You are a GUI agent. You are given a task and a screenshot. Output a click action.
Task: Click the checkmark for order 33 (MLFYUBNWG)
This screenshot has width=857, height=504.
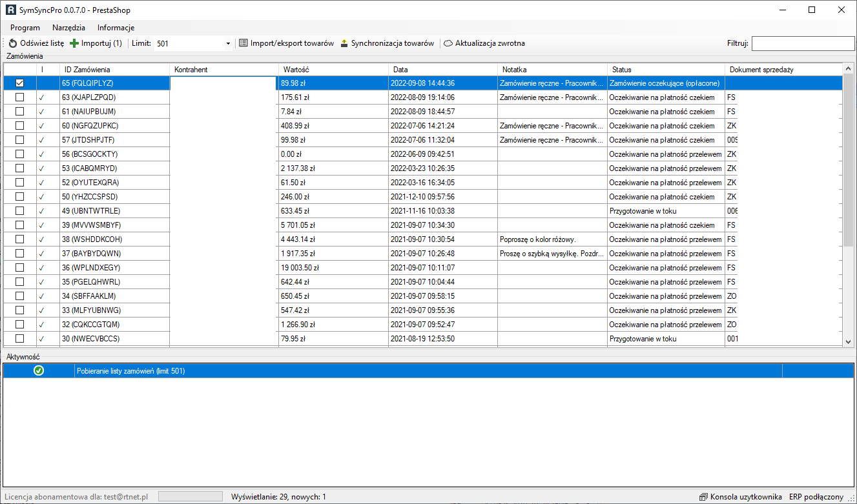[x=42, y=310]
